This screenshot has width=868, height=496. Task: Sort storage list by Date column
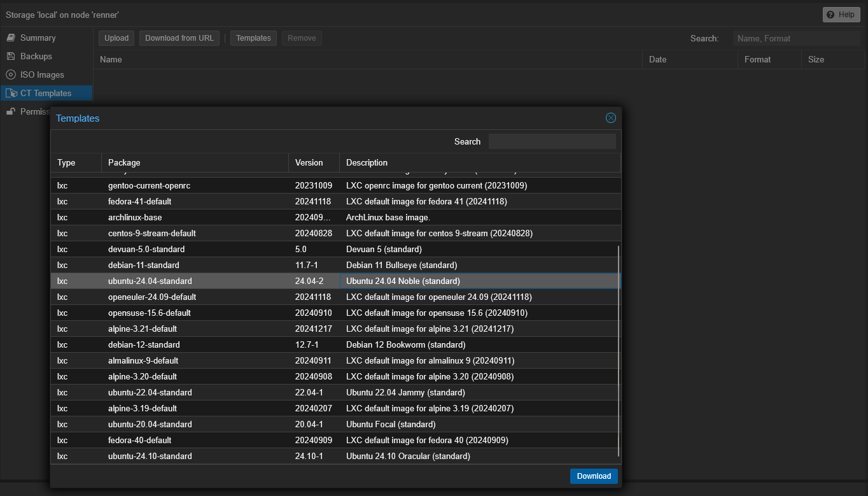690,60
